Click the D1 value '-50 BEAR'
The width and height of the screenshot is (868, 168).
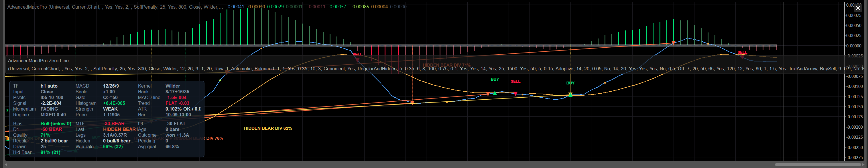point(52,130)
